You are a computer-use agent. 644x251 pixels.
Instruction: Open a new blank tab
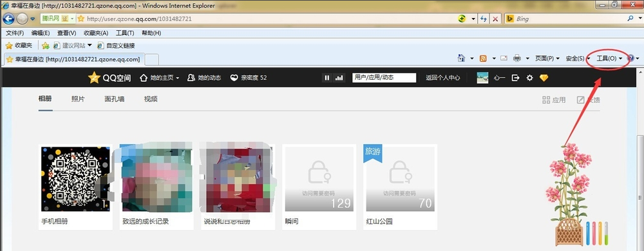point(152,59)
